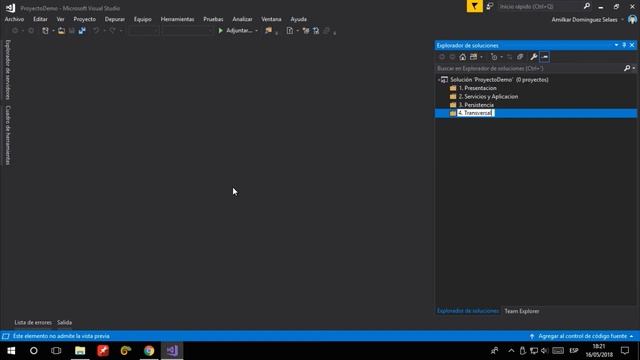Select the 1. Presentacion folder
Viewport: 640px width, 360px height.
click(478, 88)
